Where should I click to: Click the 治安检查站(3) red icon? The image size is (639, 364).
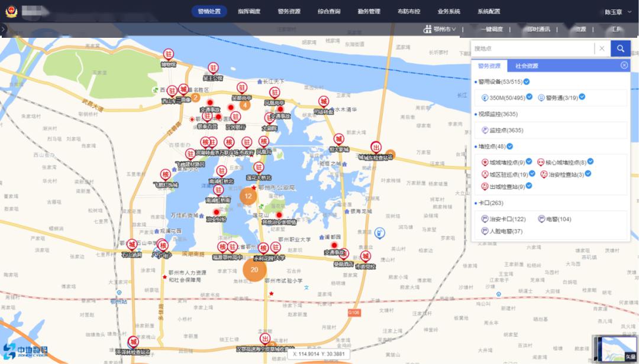click(544, 175)
